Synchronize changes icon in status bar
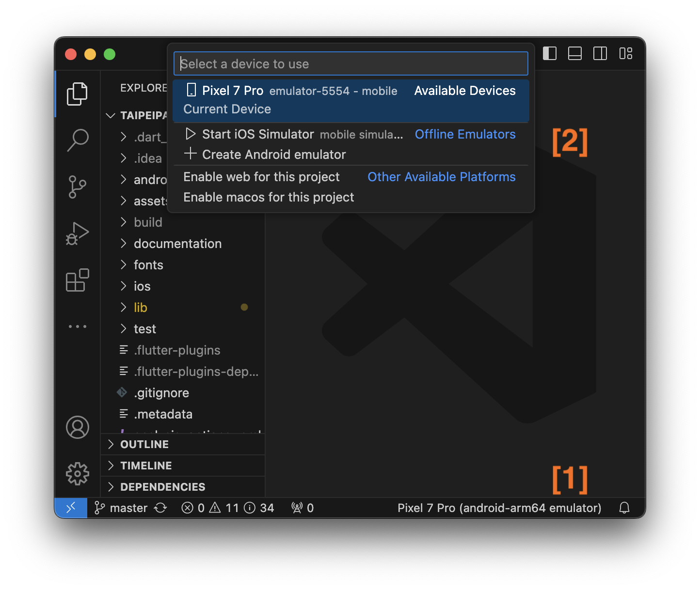 pos(160,508)
